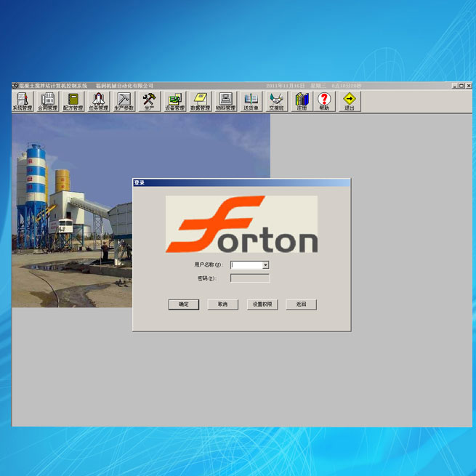
Task: Open 系统管理 (System Management) toolbar icon
Action: click(23, 102)
